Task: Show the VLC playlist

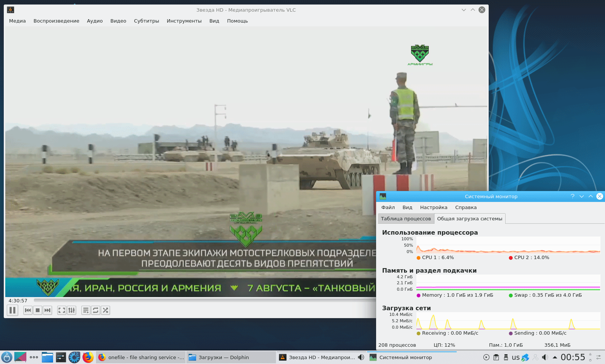Action: point(86,310)
